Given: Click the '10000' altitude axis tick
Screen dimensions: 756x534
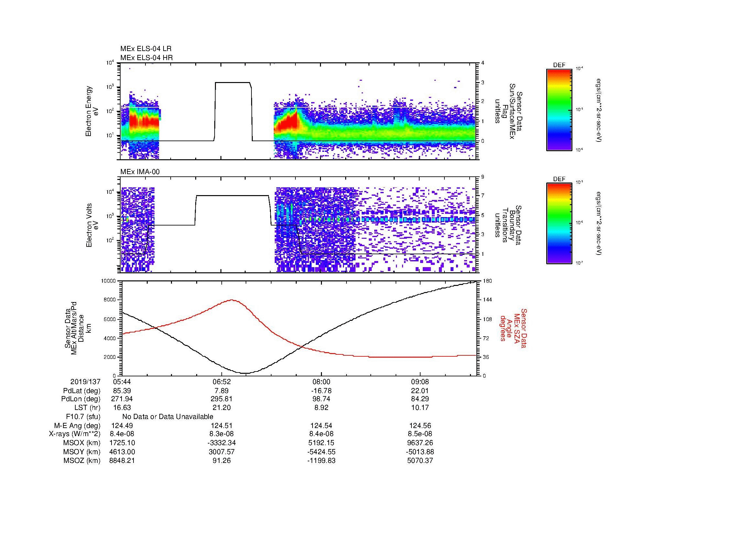Looking at the screenshot, I should pos(108,281).
